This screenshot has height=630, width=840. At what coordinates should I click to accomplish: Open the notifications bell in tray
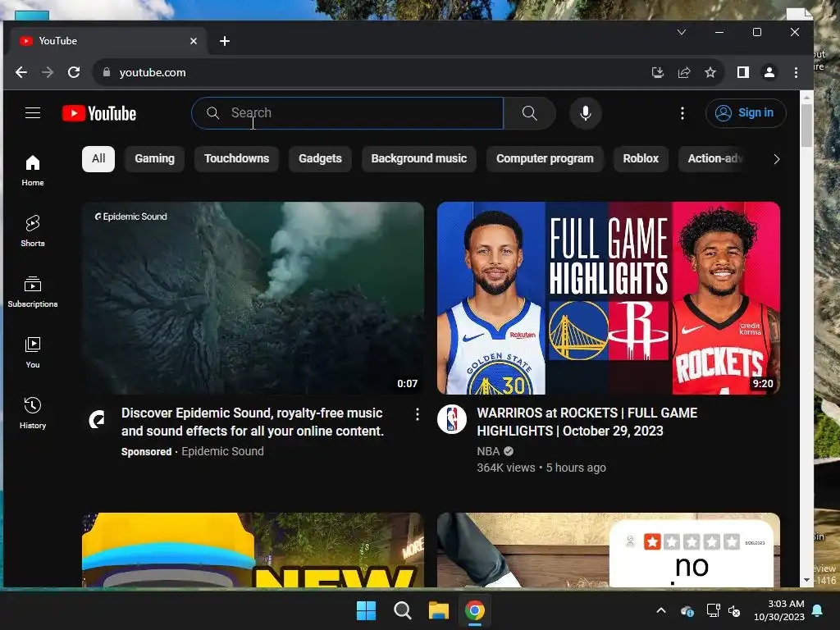[818, 610]
